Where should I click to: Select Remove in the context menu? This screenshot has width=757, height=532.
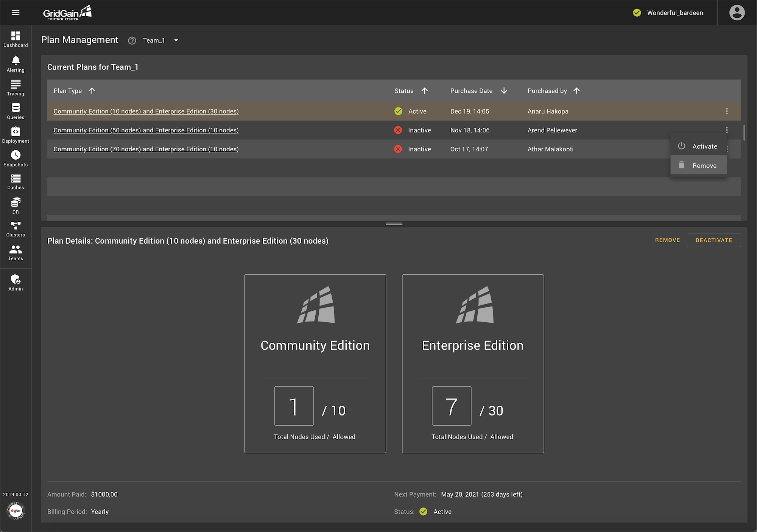(698, 165)
